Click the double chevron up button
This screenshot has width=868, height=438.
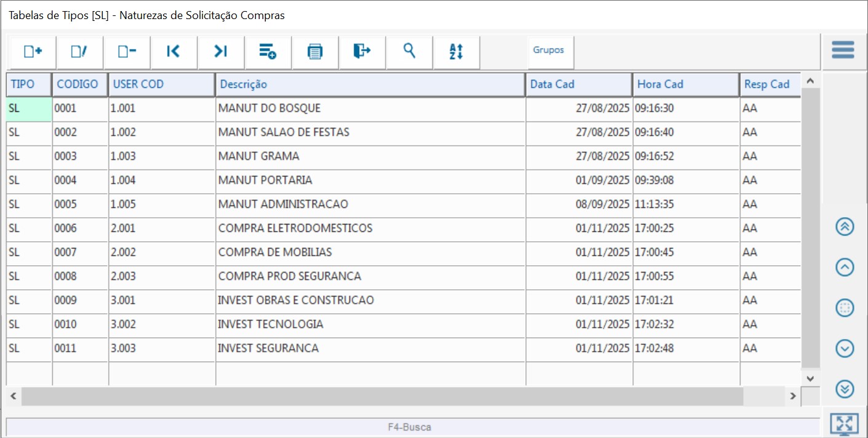point(845,226)
